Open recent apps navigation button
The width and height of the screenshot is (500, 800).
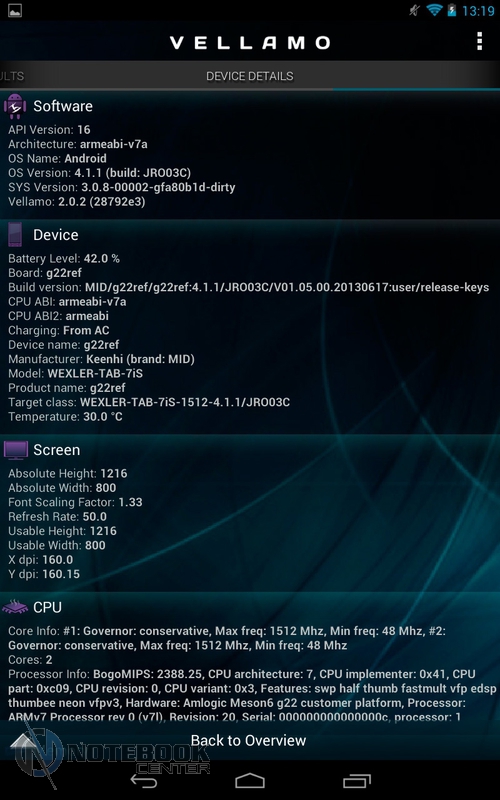coord(357,781)
